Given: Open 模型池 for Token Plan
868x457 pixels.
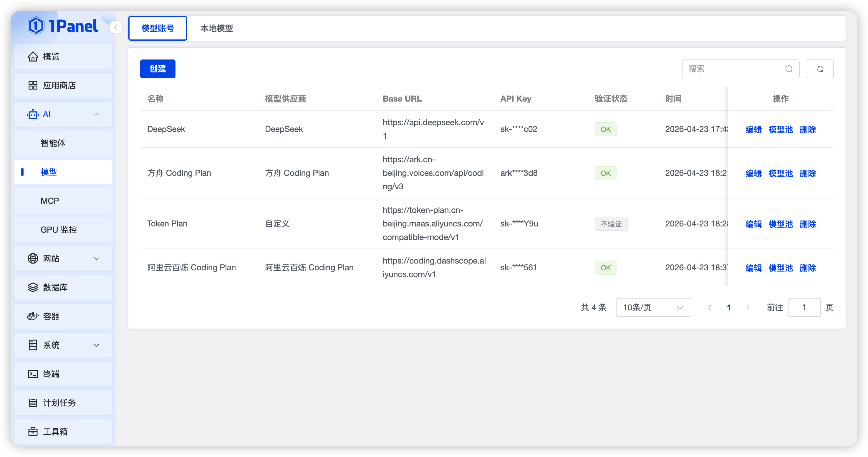Looking at the screenshot, I should [780, 224].
